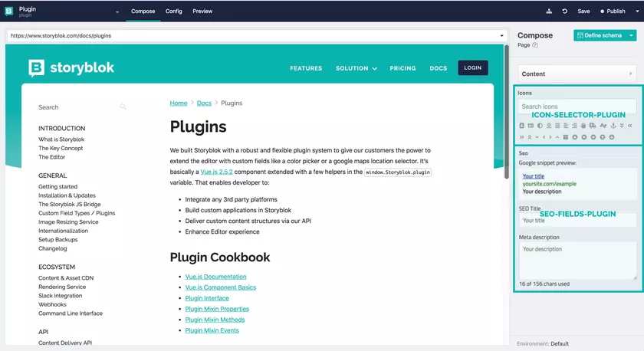Select the align-left icon in Icons plugin
The width and height of the screenshot is (644, 351).
coord(566,126)
